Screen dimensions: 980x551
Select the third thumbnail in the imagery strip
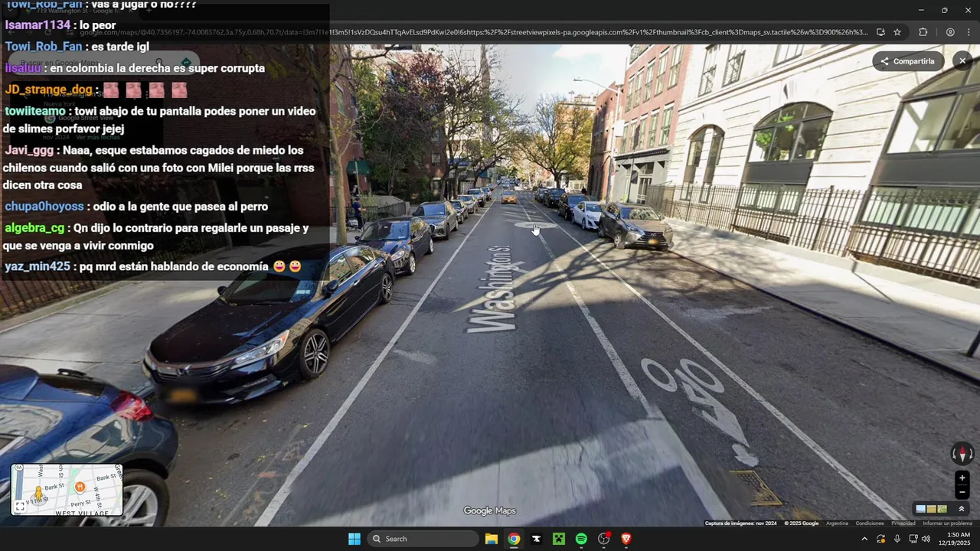pos(942,509)
